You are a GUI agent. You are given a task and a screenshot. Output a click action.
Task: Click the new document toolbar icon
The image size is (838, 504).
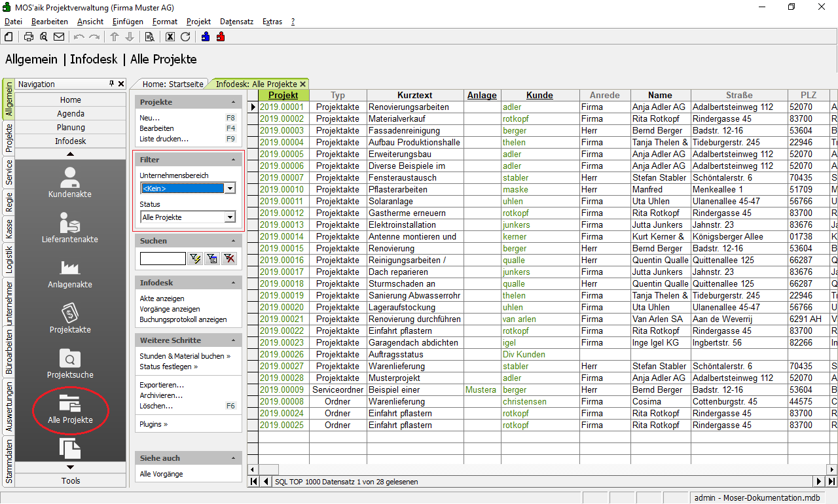tap(9, 37)
